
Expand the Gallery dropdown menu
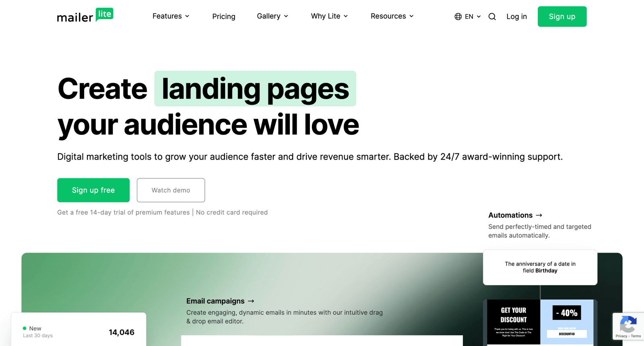click(x=272, y=16)
